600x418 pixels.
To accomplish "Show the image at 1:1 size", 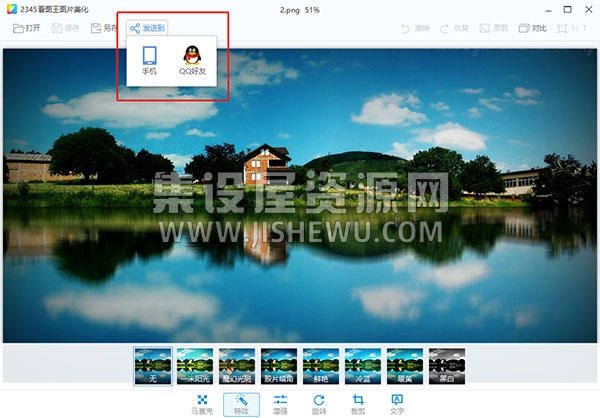I will (572, 28).
